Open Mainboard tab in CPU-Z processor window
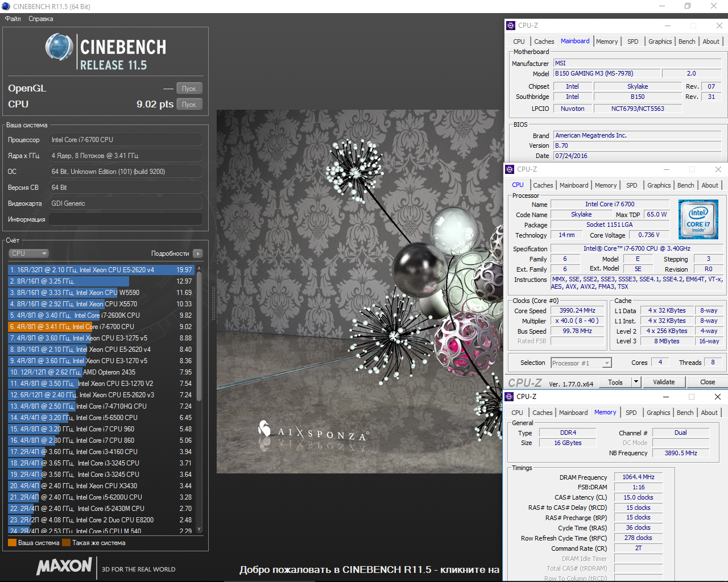Viewport: 728px width, 582px height. click(x=574, y=185)
